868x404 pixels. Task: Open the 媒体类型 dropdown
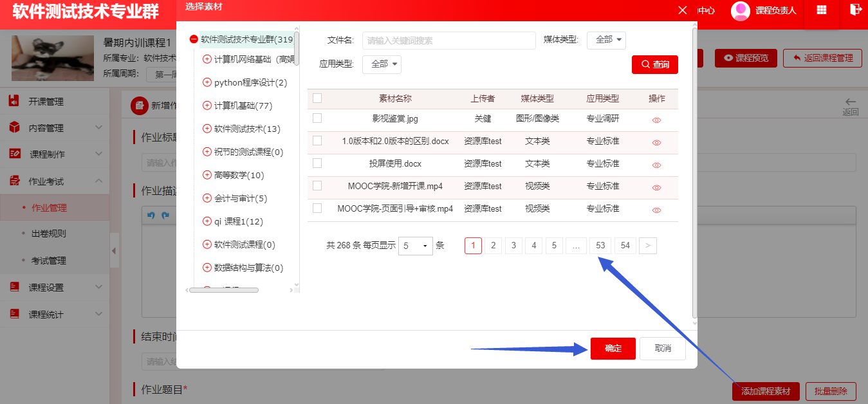tap(605, 40)
